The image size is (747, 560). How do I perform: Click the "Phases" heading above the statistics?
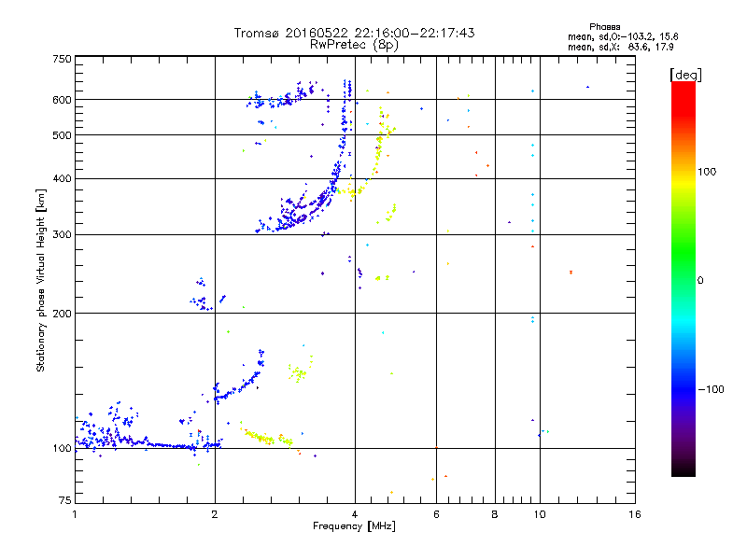[x=604, y=27]
